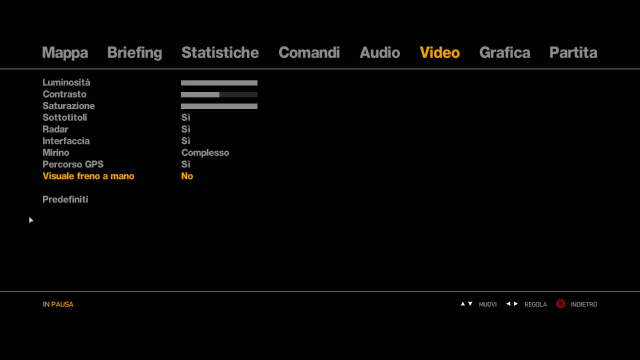Screen dimensions: 640x360
Task: Select the Radar option label
Action: click(x=55, y=129)
